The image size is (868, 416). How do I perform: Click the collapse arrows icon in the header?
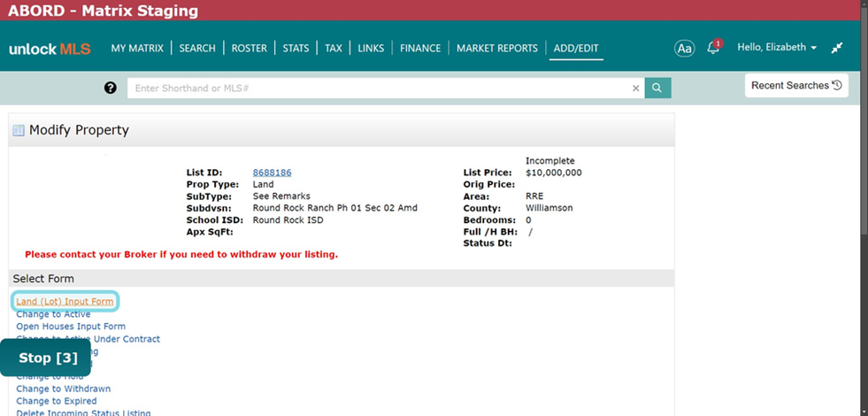click(x=837, y=48)
